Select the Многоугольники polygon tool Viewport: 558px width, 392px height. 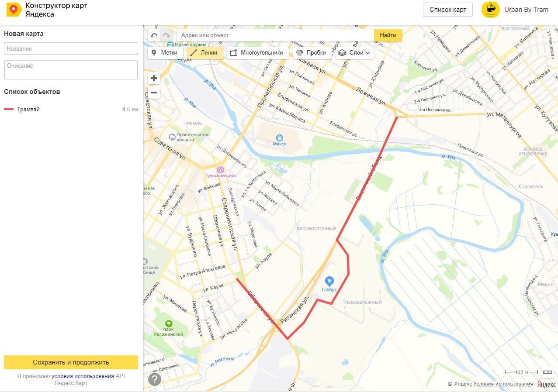pyautogui.click(x=257, y=53)
